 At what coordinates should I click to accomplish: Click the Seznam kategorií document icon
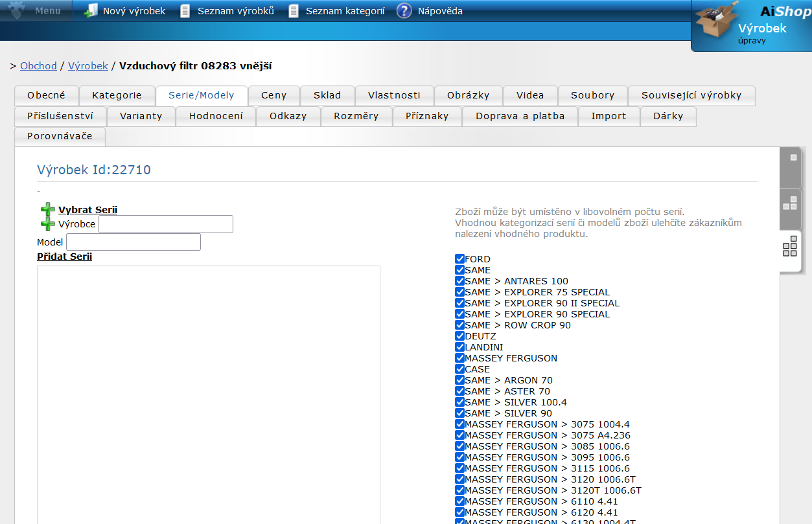[294, 11]
